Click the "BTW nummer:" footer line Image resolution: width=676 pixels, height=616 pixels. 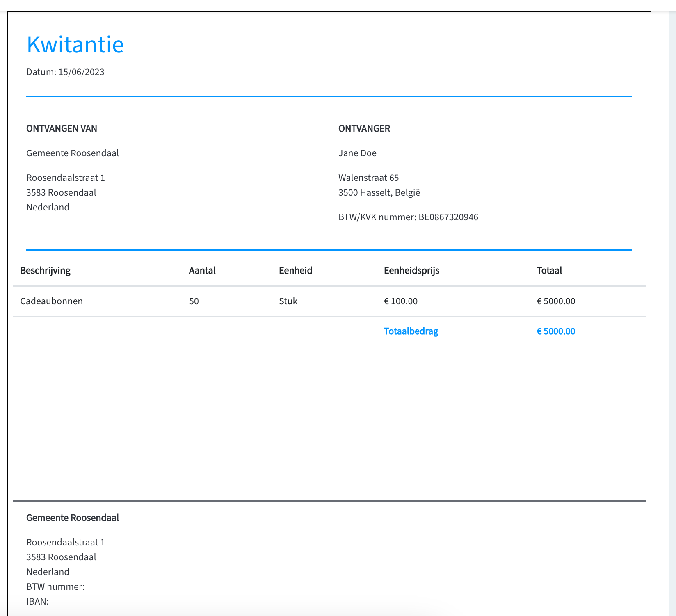pyautogui.click(x=55, y=587)
